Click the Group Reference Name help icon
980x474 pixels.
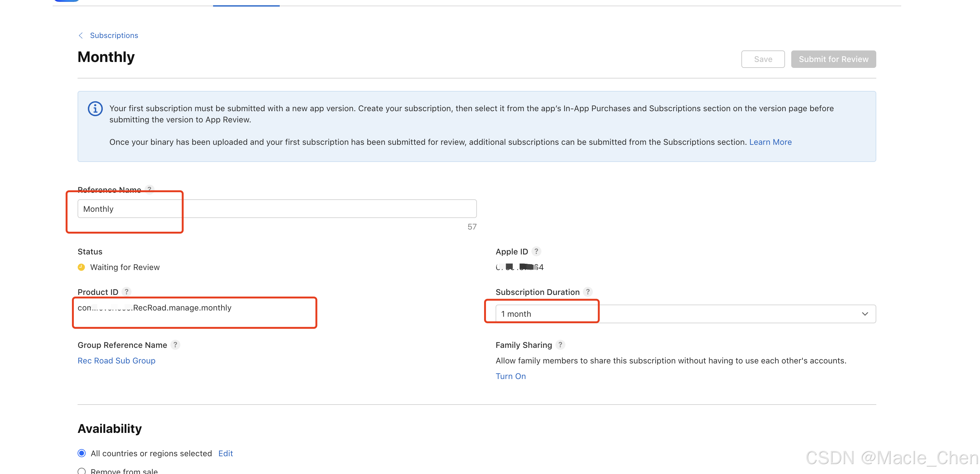[x=175, y=345]
